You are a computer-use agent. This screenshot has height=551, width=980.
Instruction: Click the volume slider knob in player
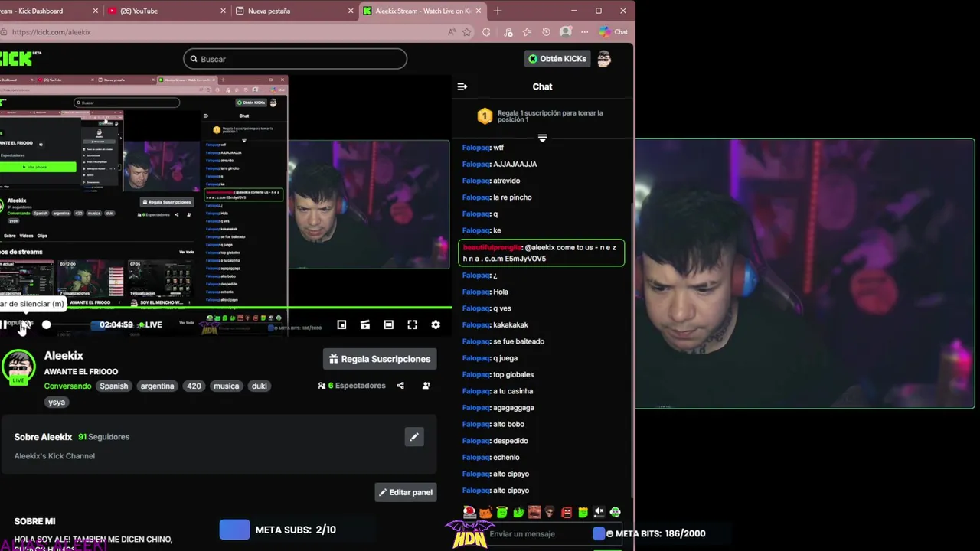pyautogui.click(x=46, y=324)
